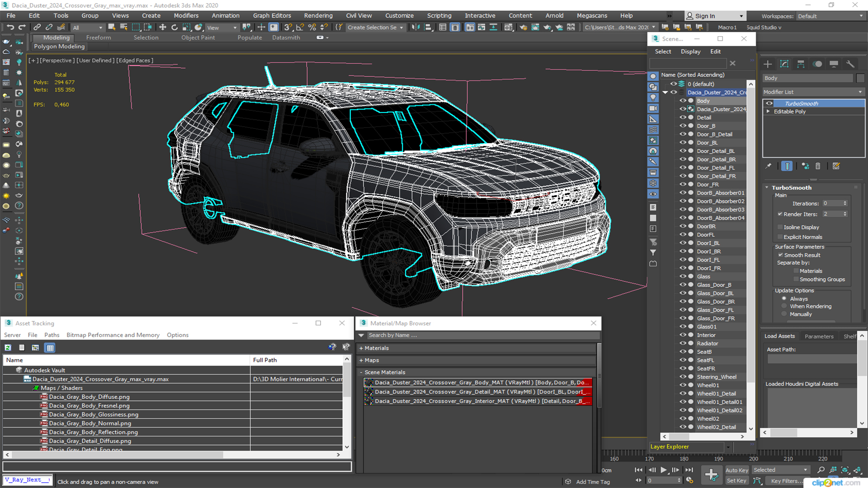This screenshot has width=868, height=488.
Task: Expand the Materials group in Material Browser
Action: 361,348
